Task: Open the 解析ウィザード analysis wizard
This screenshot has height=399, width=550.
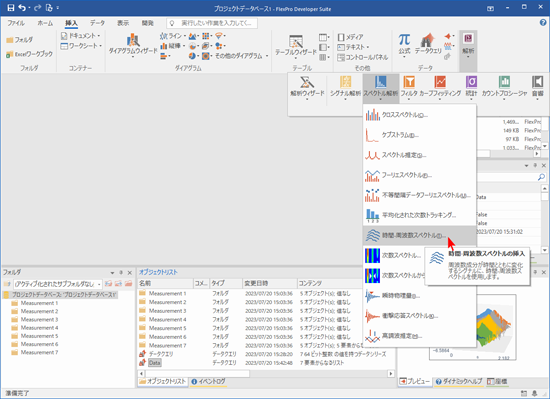Action: tap(307, 87)
